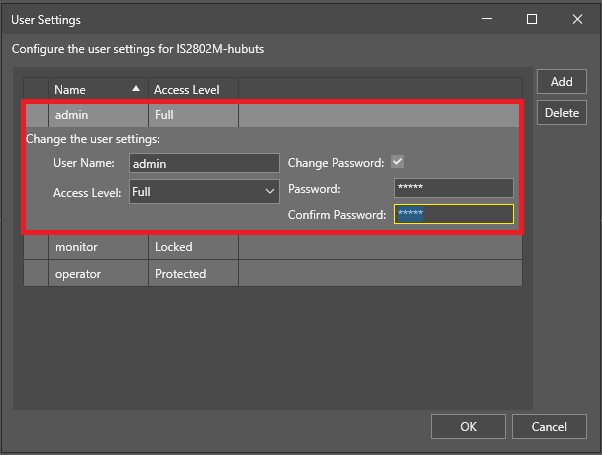Uncheck the Change Password checkbox
The height and width of the screenshot is (455, 602).
click(398, 162)
